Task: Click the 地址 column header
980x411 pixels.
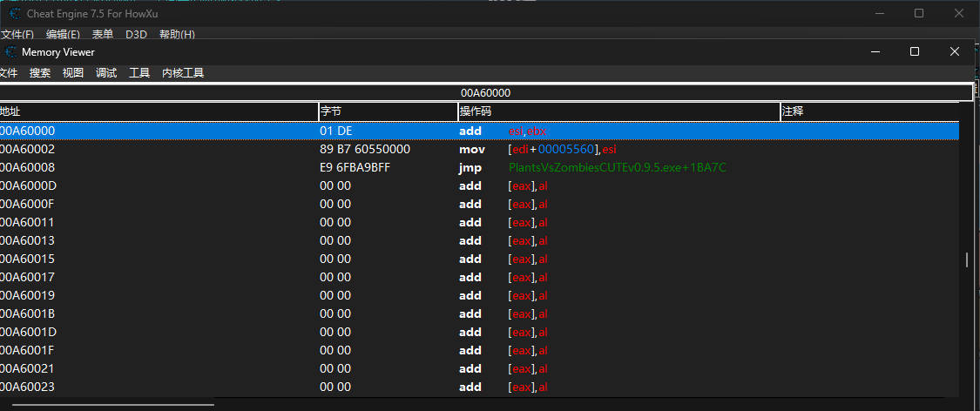Action: [157, 111]
